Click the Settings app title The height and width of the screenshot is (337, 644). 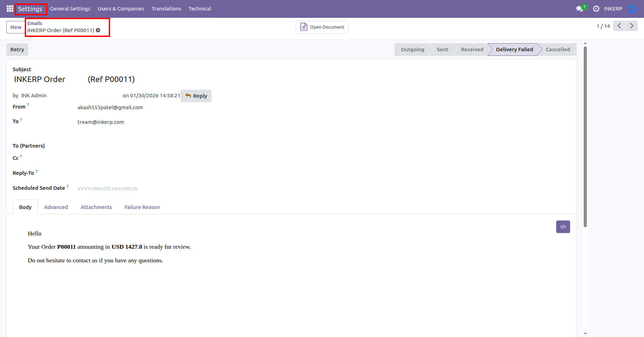coord(30,9)
